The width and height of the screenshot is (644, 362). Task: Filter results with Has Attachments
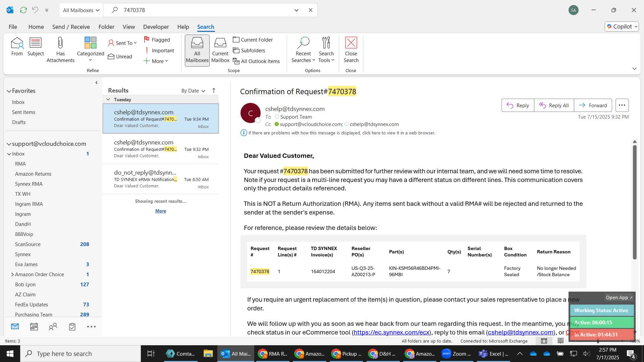click(x=60, y=50)
